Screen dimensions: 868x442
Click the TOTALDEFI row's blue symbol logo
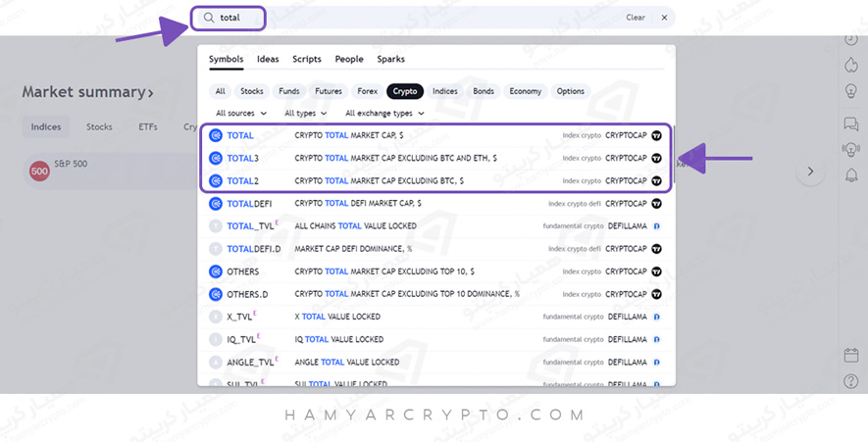click(216, 204)
